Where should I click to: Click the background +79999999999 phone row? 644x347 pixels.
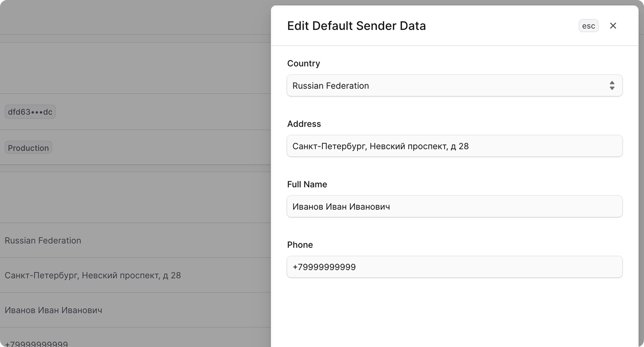(x=36, y=343)
